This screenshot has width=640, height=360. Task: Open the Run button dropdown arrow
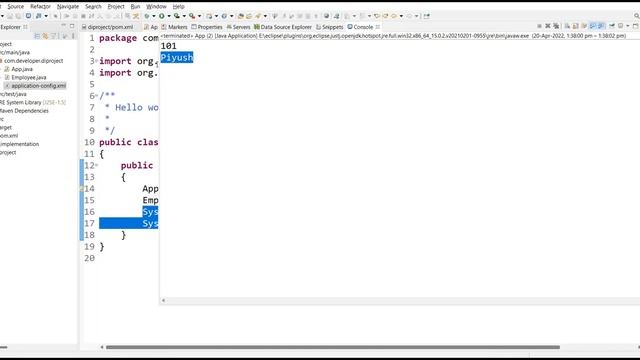pos(169,16)
